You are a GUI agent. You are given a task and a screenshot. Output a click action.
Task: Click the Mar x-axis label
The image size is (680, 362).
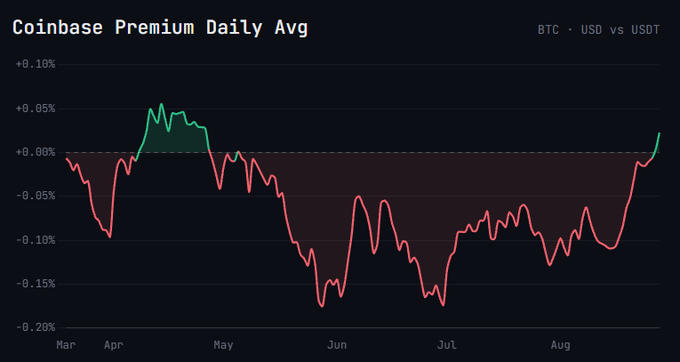(66, 345)
